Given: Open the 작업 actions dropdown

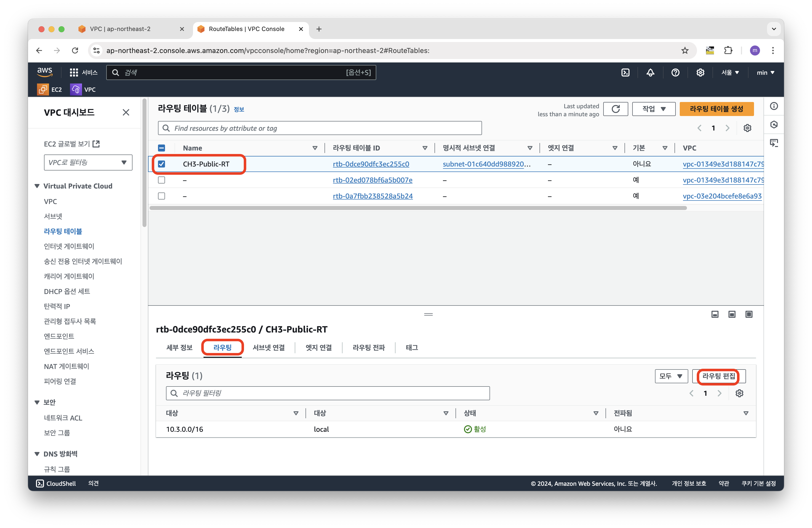Looking at the screenshot, I should (x=653, y=109).
